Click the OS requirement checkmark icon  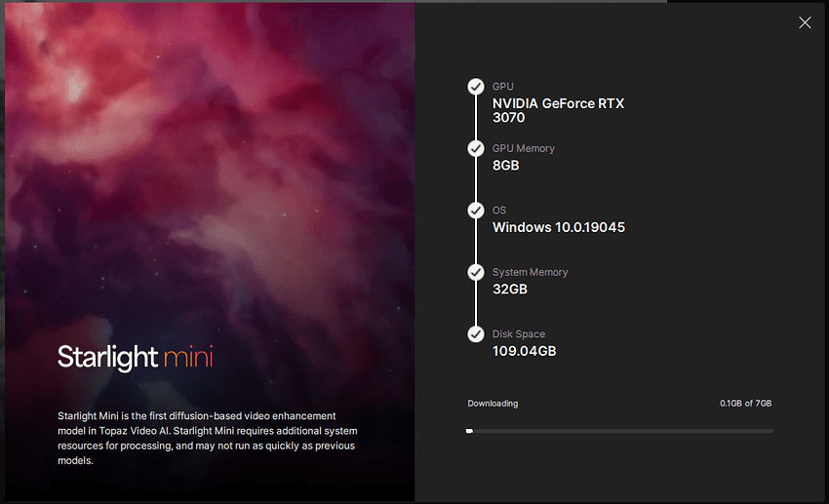(x=476, y=211)
